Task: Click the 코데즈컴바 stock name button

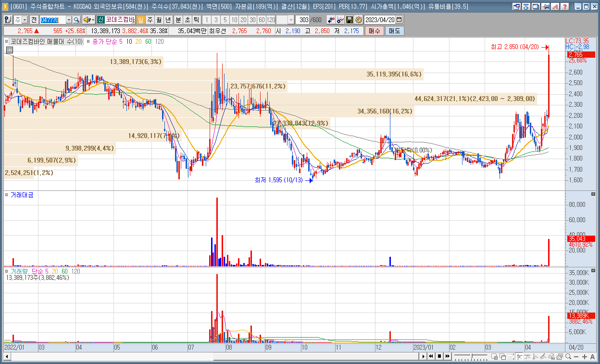Action: coord(120,20)
